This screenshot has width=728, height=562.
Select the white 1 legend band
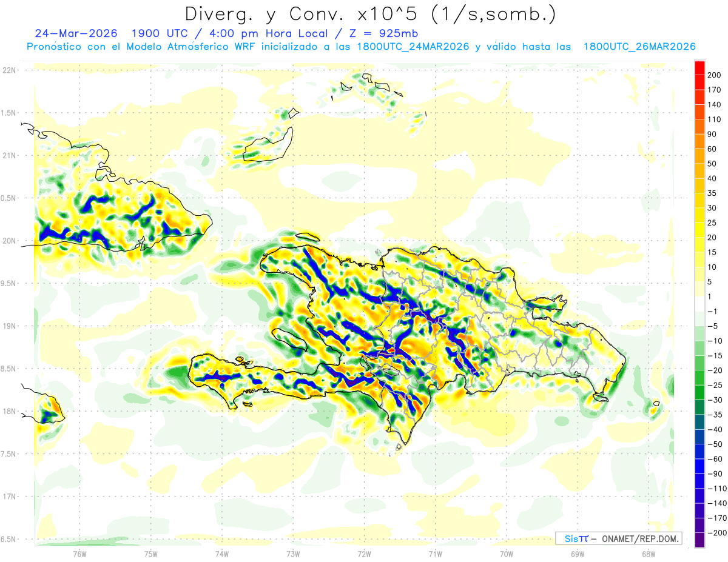[x=699, y=304]
